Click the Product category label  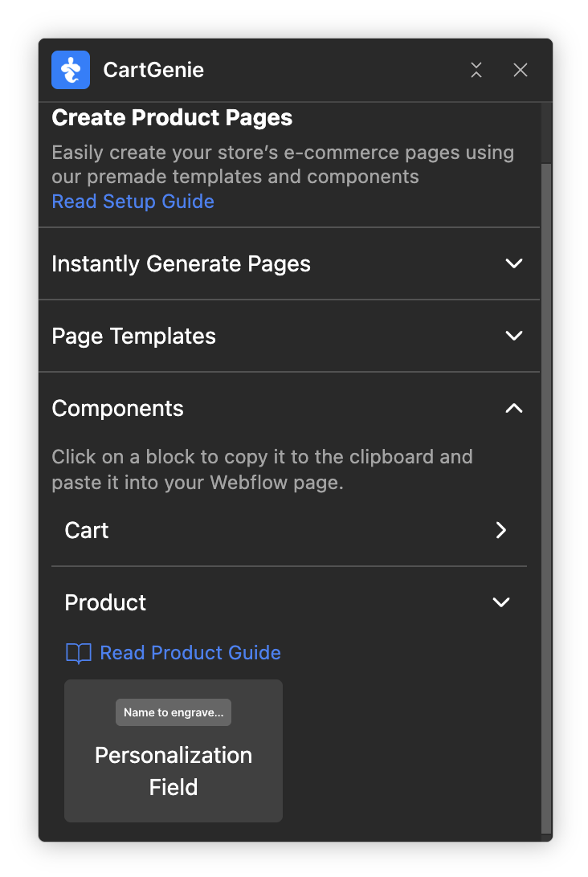pyautogui.click(x=105, y=602)
